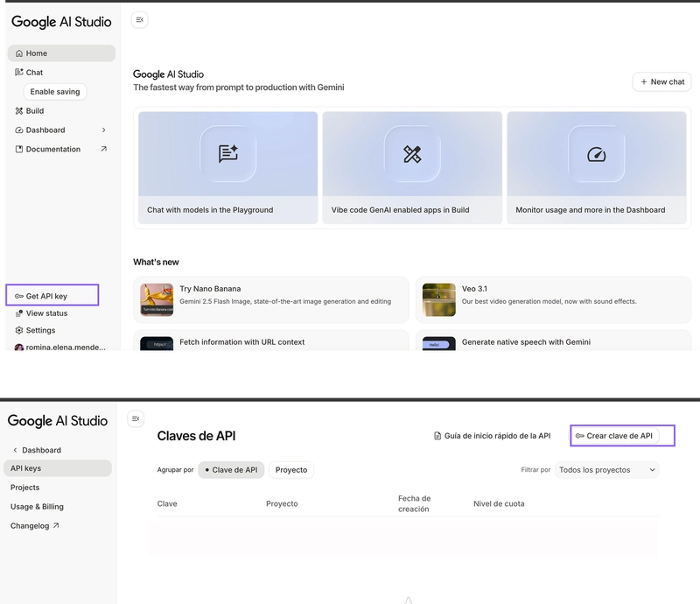This screenshot has width=700, height=604.
Task: Open Usage & Billing section
Action: pos(37,507)
